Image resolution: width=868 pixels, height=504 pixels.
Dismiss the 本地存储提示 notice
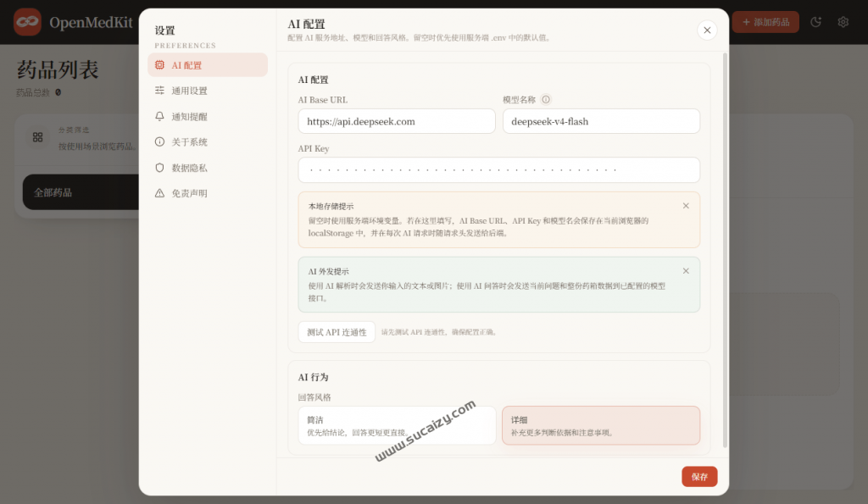tap(686, 206)
